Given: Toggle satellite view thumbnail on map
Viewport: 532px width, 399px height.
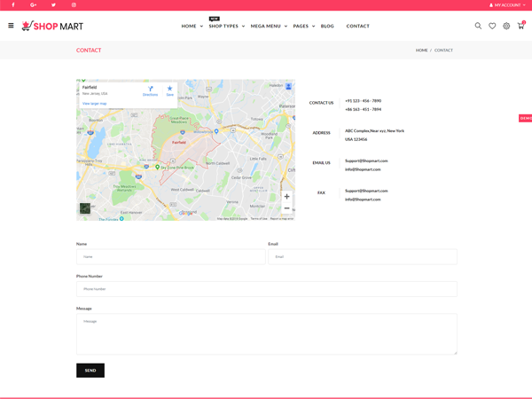Looking at the screenshot, I should coord(85,208).
